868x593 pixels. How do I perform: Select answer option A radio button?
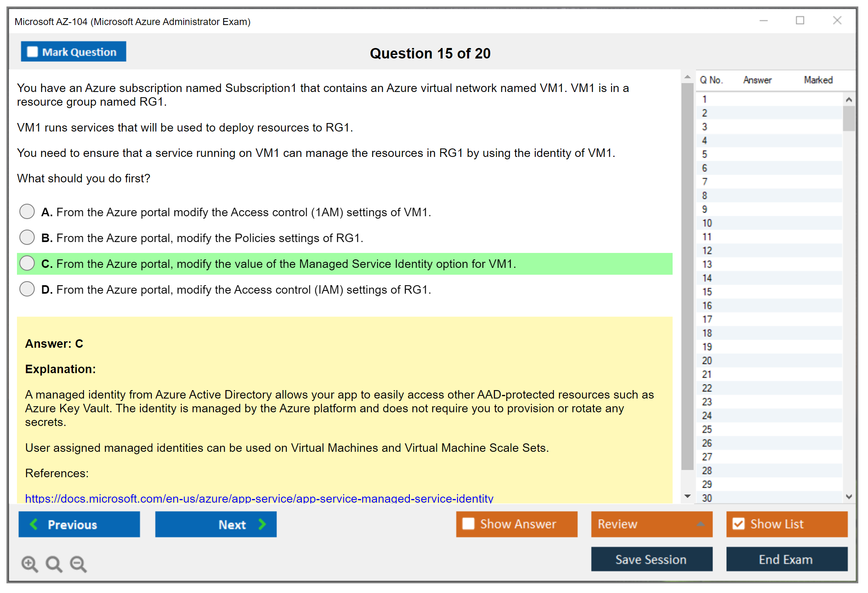pyautogui.click(x=27, y=211)
